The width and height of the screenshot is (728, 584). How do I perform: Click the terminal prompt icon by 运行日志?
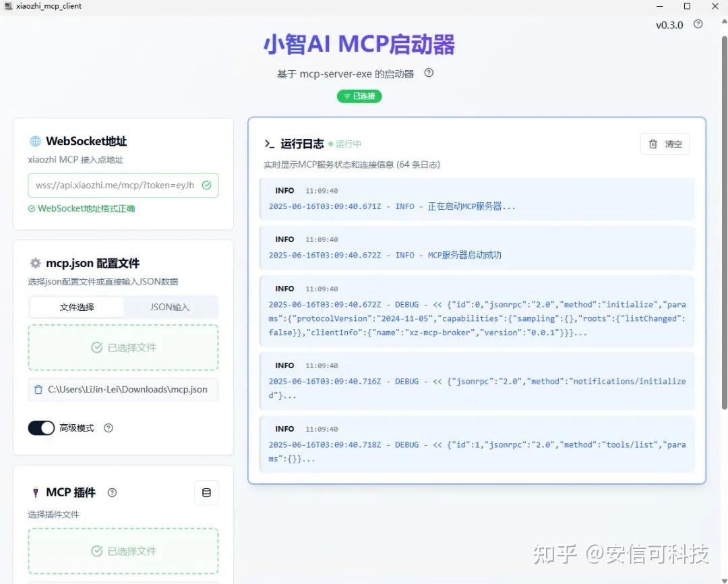(x=269, y=144)
